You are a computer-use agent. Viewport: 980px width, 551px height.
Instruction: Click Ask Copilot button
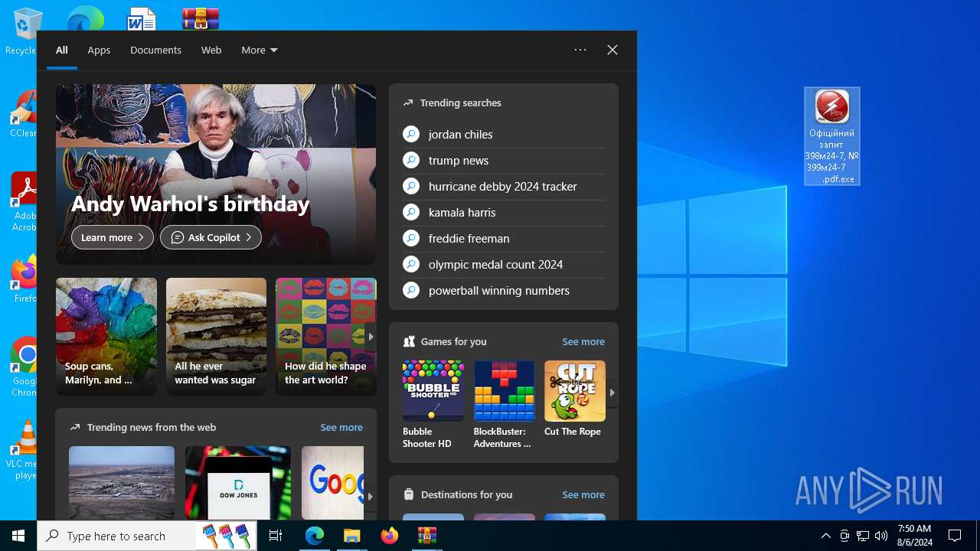pyautogui.click(x=211, y=237)
